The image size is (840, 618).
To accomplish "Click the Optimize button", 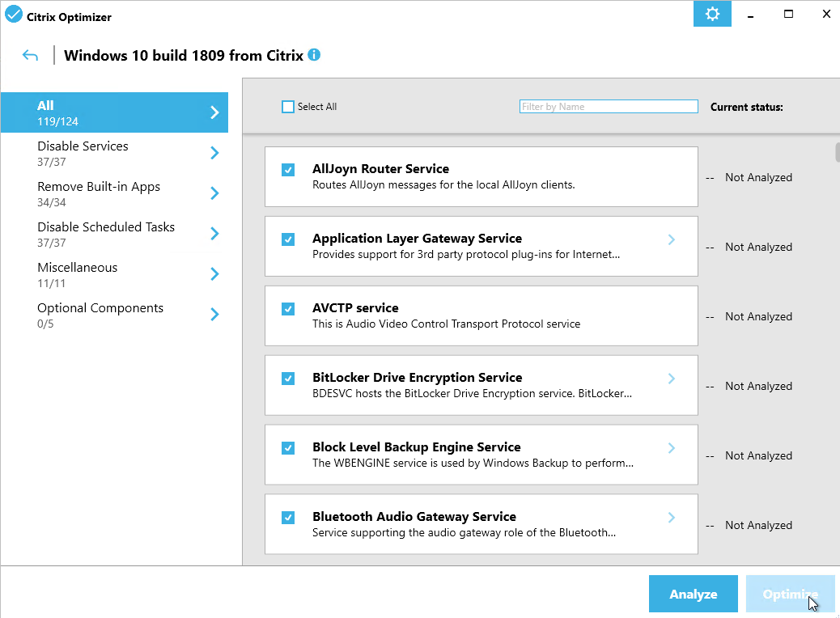I will click(x=790, y=594).
